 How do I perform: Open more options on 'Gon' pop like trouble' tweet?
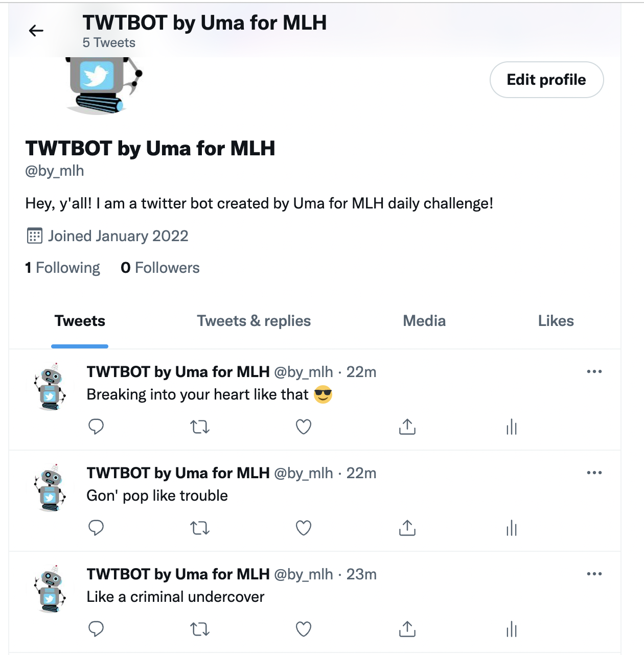point(594,473)
